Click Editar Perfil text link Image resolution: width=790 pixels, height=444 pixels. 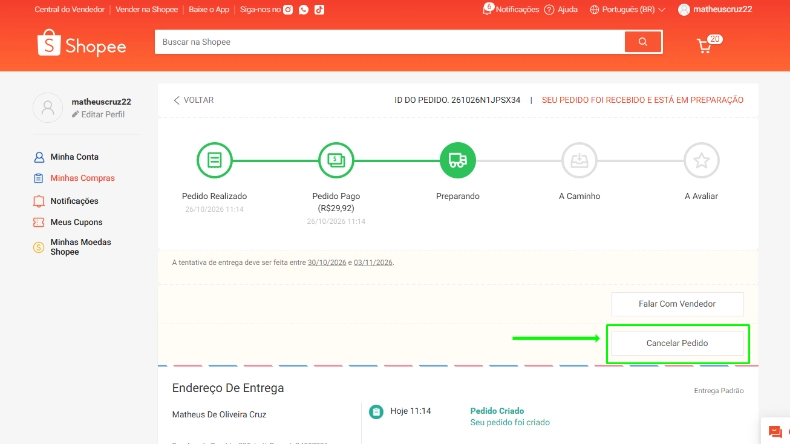pyautogui.click(x=103, y=114)
